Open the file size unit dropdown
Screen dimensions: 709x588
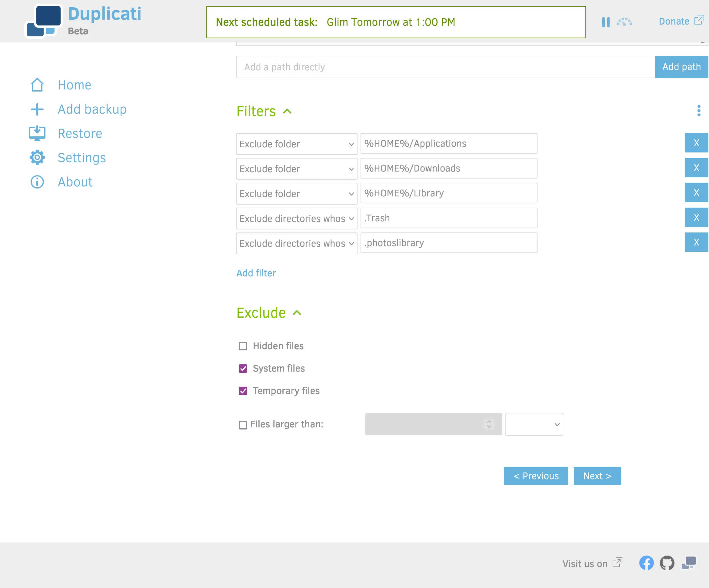click(534, 424)
